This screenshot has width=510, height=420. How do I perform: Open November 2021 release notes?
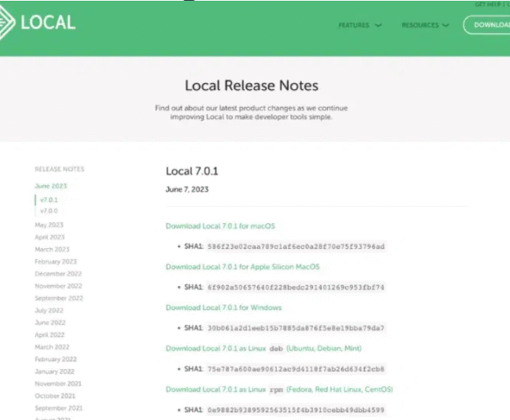click(x=58, y=384)
